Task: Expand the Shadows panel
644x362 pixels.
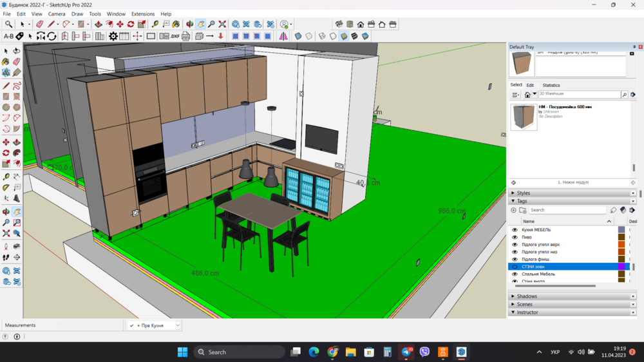Action: click(526, 296)
